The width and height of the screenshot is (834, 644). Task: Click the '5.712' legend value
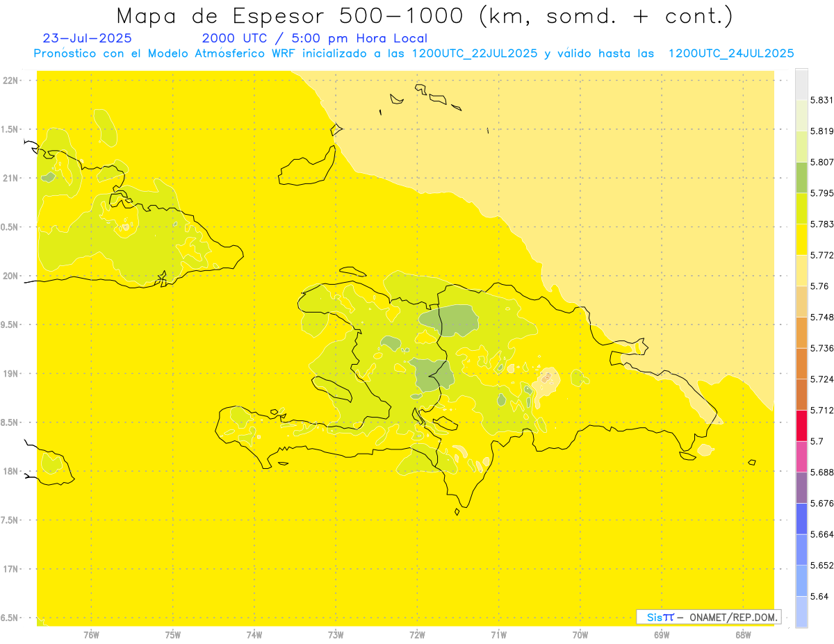point(821,410)
